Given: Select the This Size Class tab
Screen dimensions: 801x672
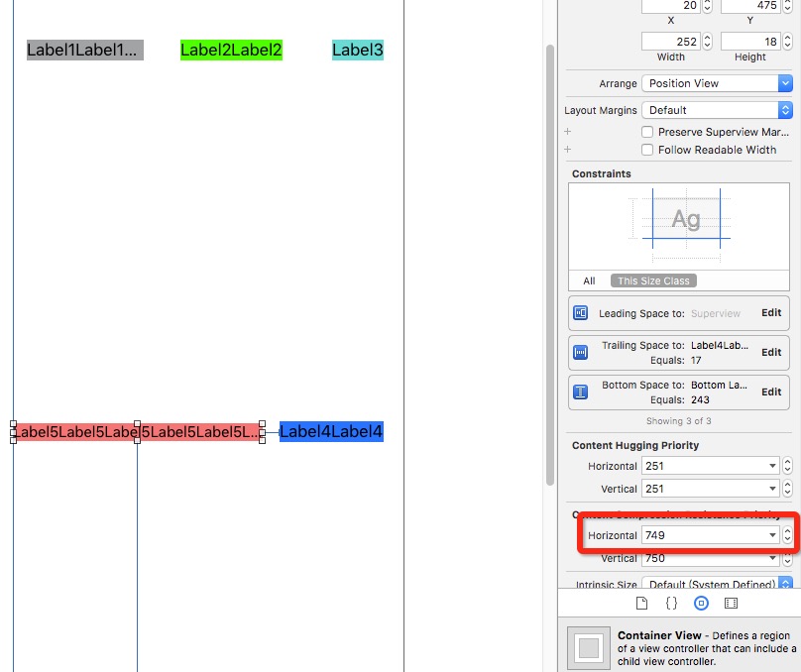Looking at the screenshot, I should (x=653, y=280).
